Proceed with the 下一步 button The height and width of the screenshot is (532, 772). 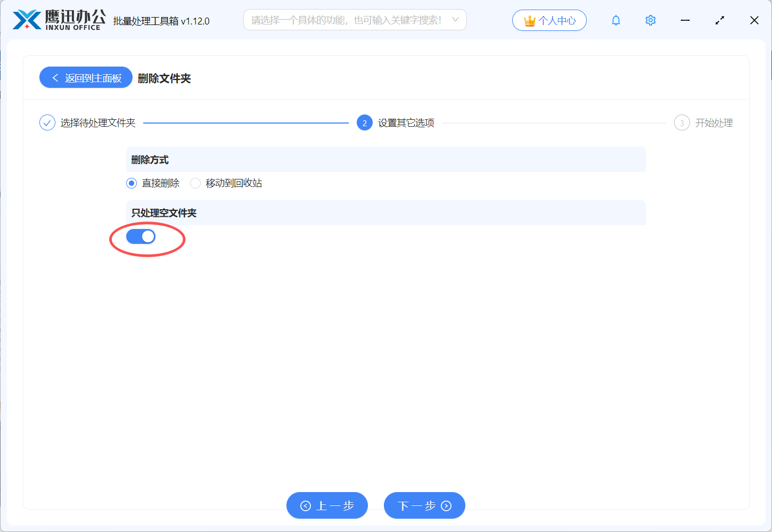pos(424,505)
